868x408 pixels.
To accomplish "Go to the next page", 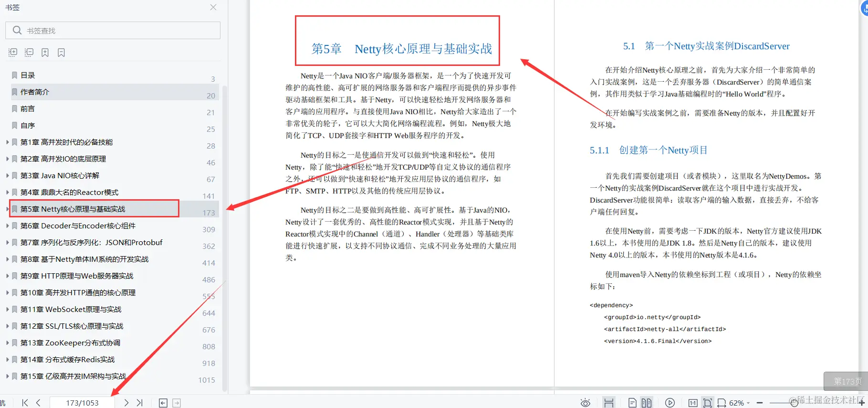I will (x=126, y=403).
